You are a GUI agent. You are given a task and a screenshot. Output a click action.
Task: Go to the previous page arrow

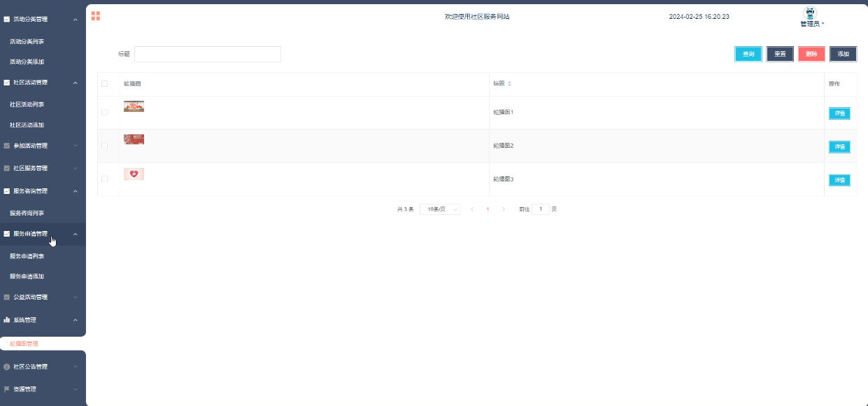(472, 209)
